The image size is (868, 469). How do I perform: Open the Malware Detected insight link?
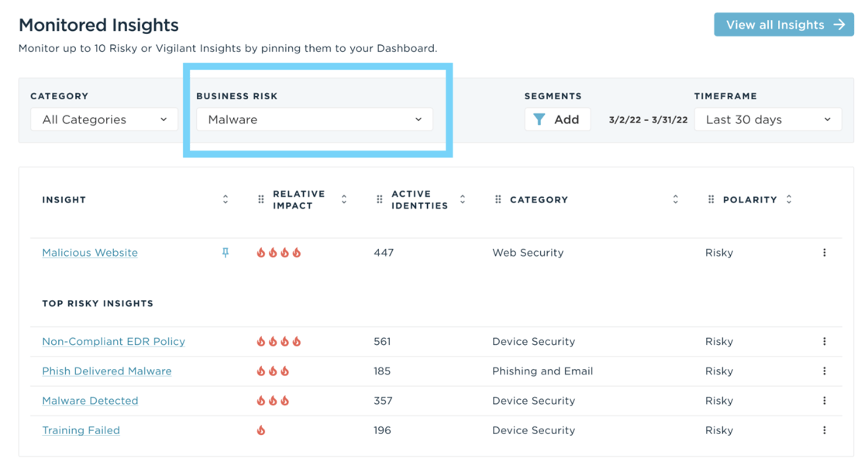point(90,401)
